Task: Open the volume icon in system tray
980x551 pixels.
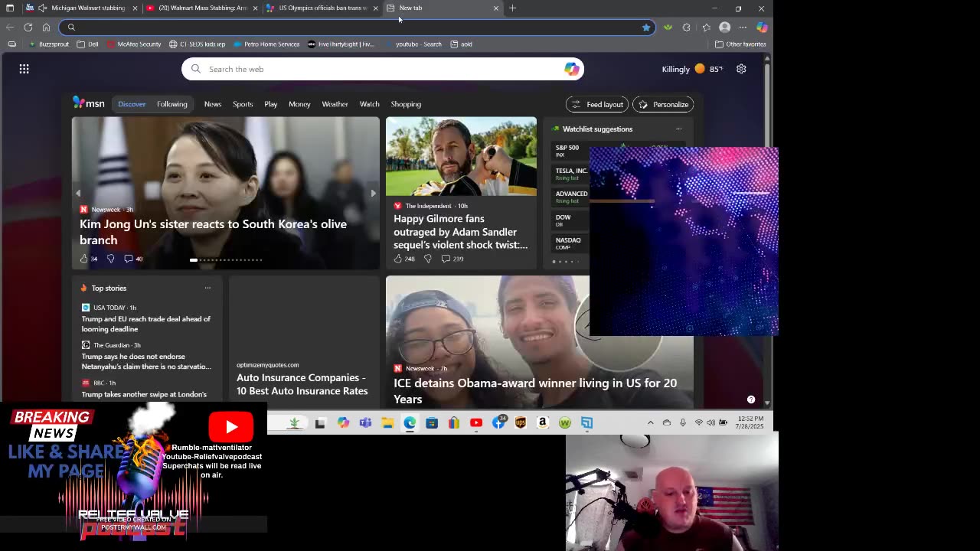Action: tap(711, 422)
